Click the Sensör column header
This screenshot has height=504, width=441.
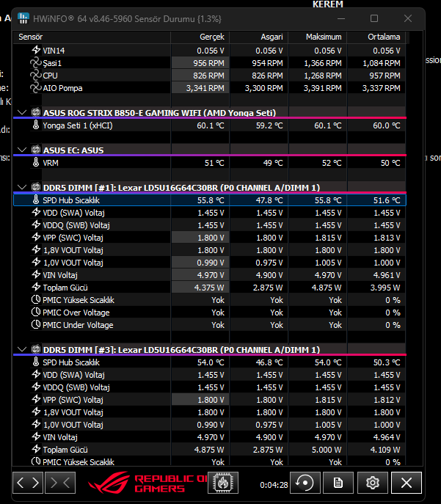(92, 37)
